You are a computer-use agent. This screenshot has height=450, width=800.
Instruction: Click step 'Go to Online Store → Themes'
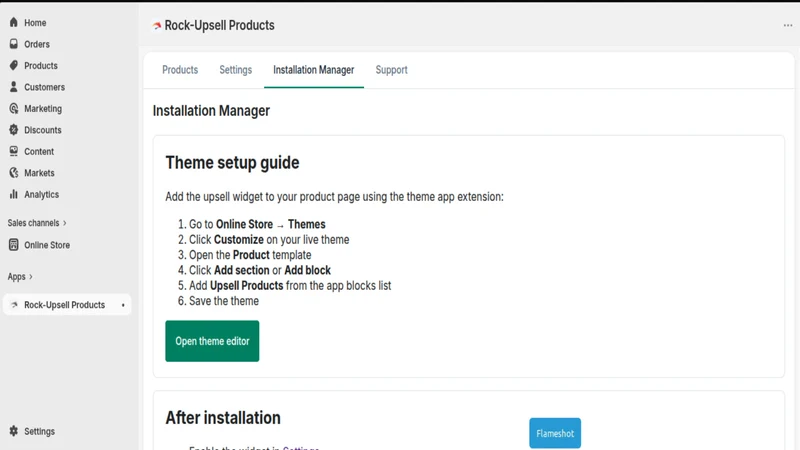(257, 224)
